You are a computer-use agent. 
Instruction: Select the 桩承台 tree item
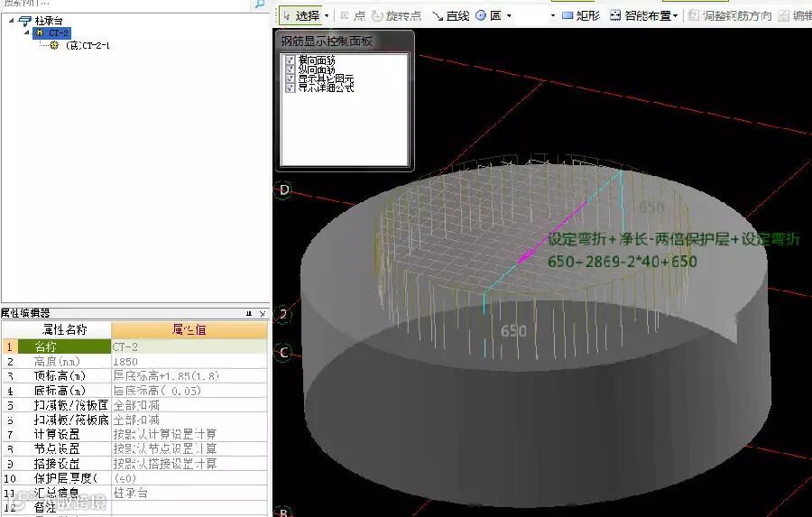tap(49, 22)
